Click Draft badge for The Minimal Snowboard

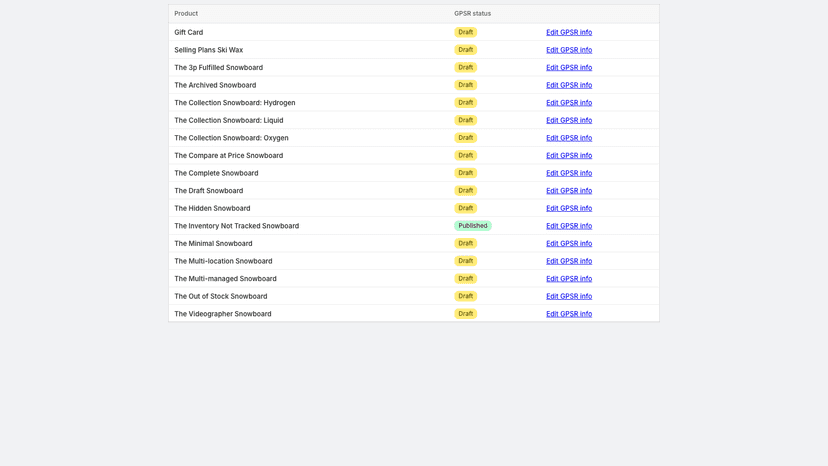(x=465, y=244)
